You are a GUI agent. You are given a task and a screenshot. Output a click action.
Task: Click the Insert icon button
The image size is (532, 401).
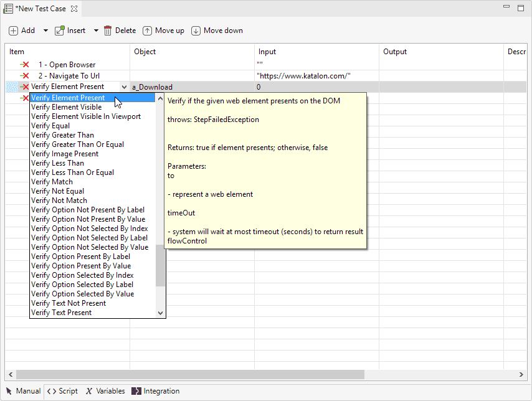coord(59,31)
